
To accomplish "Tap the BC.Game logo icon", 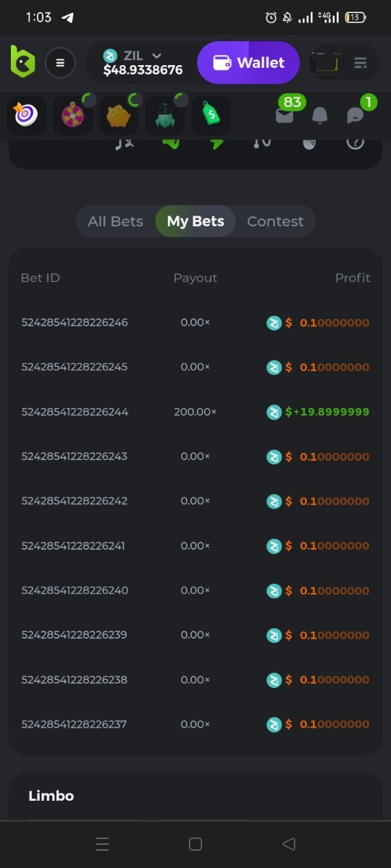I will 22,61.
